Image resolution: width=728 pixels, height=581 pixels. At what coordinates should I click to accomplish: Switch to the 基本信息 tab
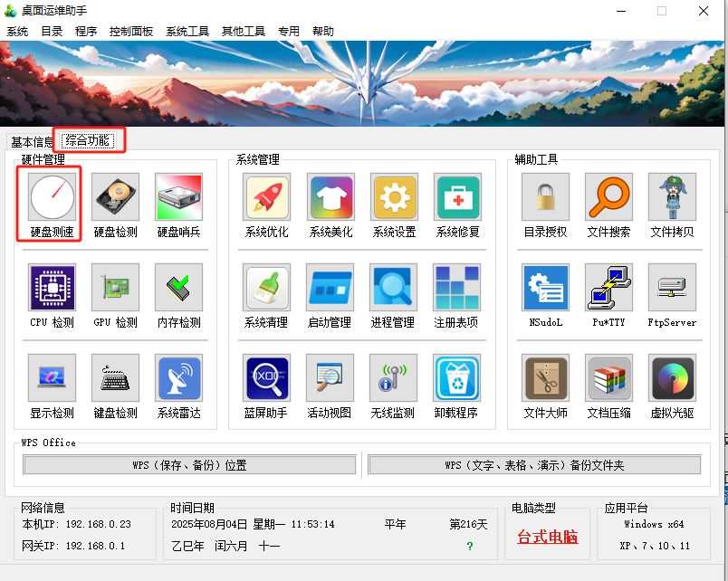pos(32,141)
